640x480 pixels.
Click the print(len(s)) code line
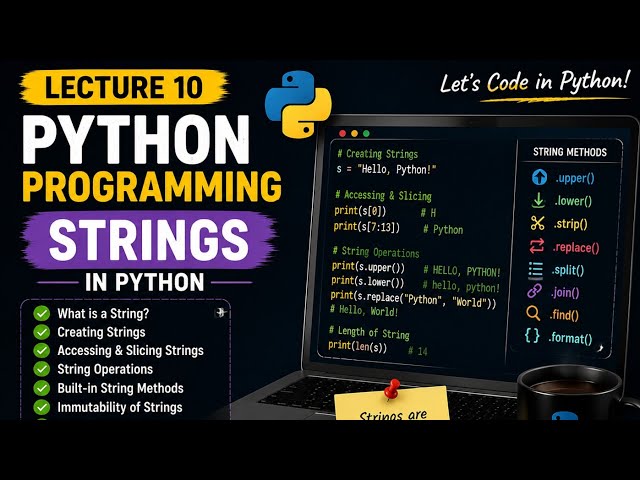[x=357, y=346]
